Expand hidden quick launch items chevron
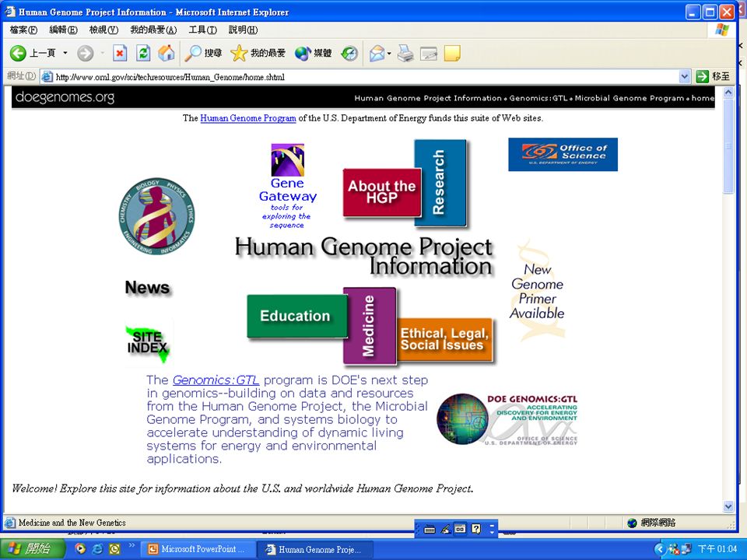The width and height of the screenshot is (747, 560). (132, 545)
